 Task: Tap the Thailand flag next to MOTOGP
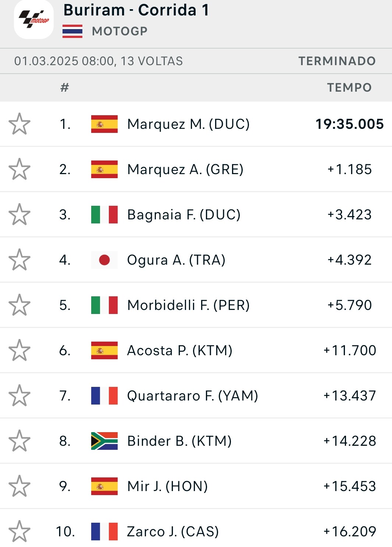tap(72, 31)
